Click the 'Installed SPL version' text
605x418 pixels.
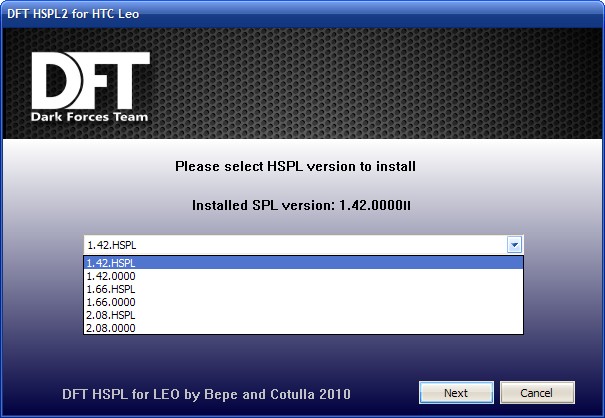point(301,205)
